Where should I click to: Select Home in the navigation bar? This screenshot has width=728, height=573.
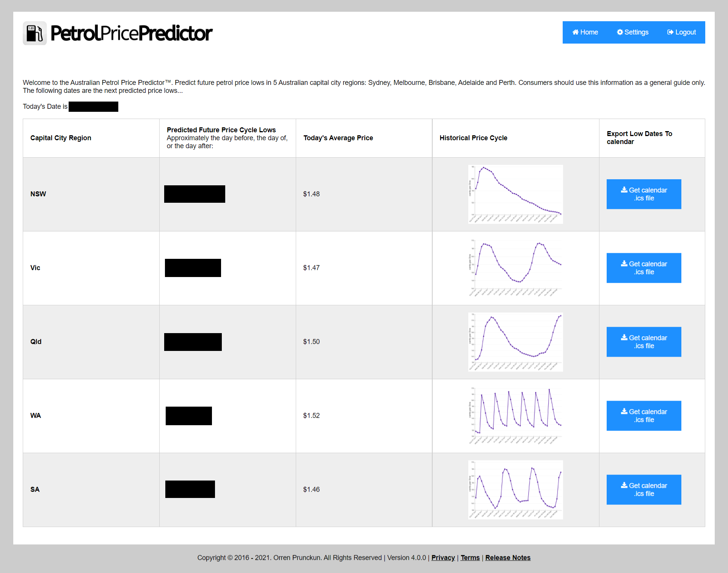pos(585,32)
